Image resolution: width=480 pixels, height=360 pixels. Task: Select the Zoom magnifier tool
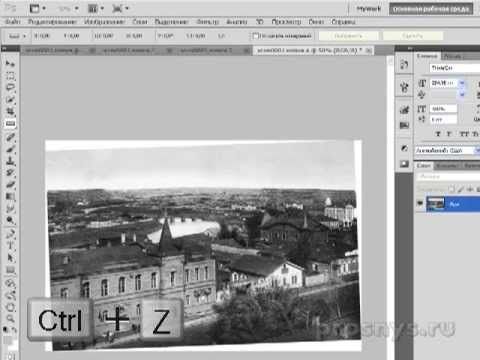[10, 318]
